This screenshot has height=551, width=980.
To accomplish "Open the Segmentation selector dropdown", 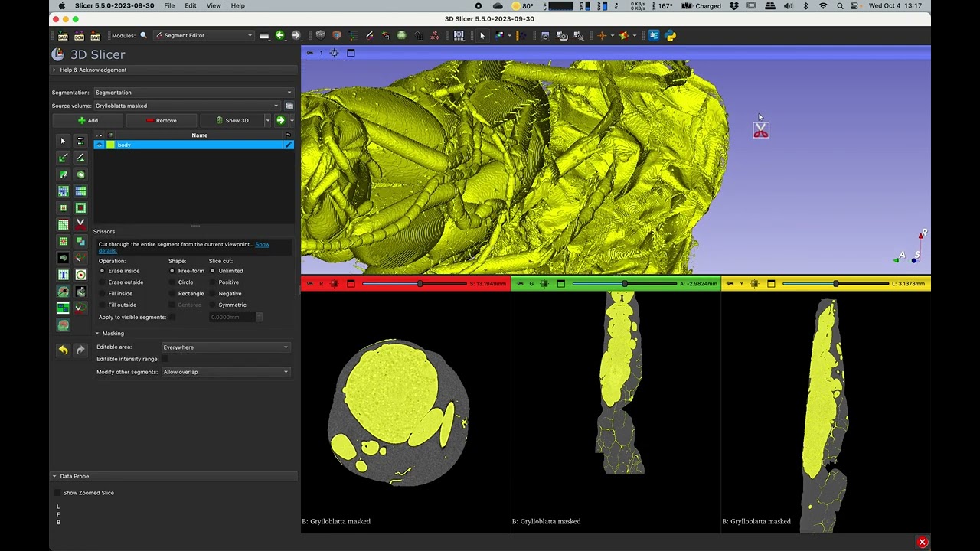I will point(193,93).
